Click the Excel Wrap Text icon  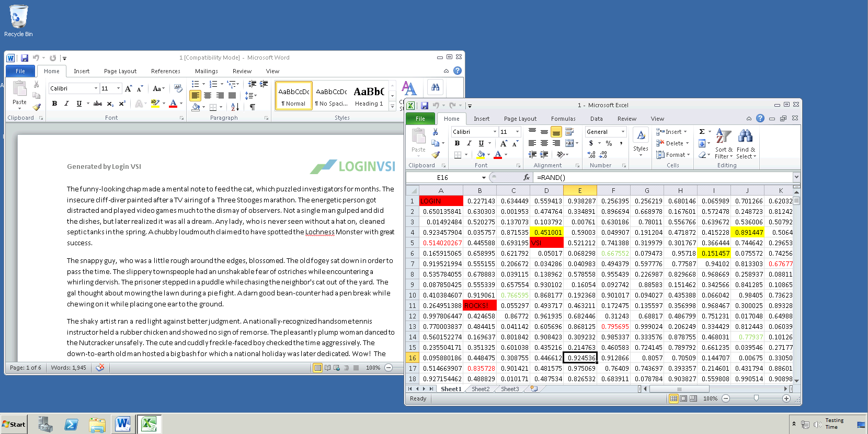569,132
